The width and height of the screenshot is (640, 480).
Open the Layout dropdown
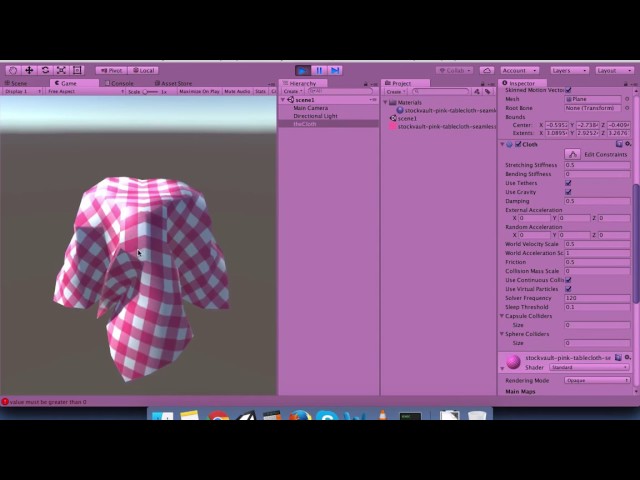614,71
